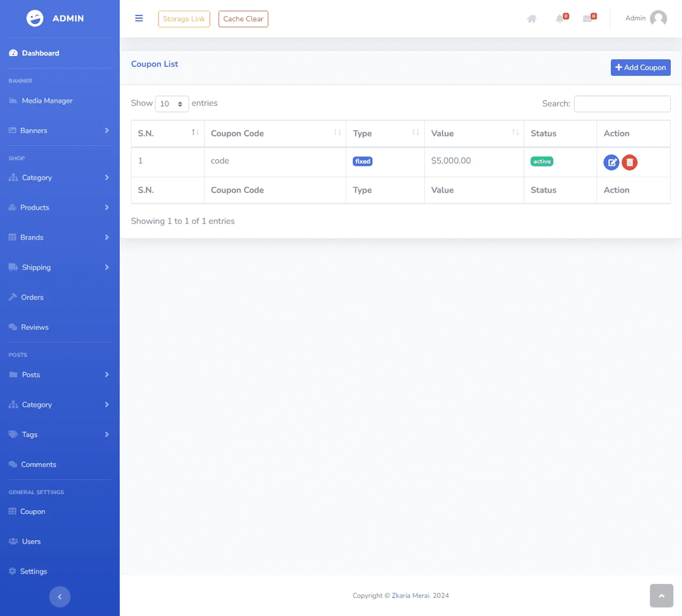Click the scroll-to-top arrow button
This screenshot has width=682, height=616.
point(661,595)
